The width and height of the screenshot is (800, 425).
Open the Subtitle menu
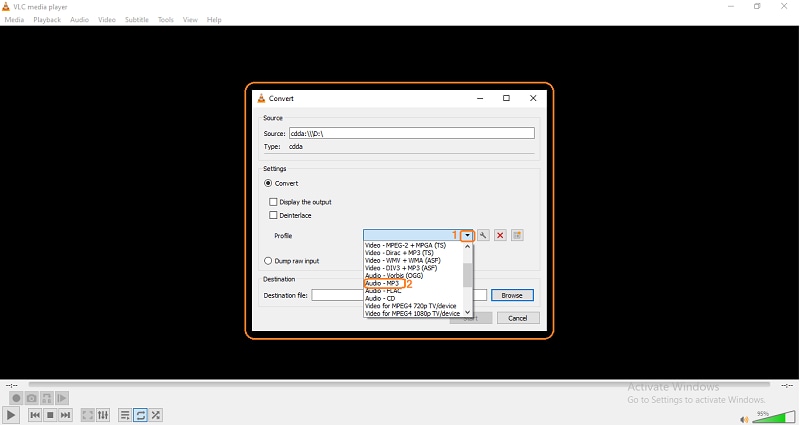coord(137,19)
